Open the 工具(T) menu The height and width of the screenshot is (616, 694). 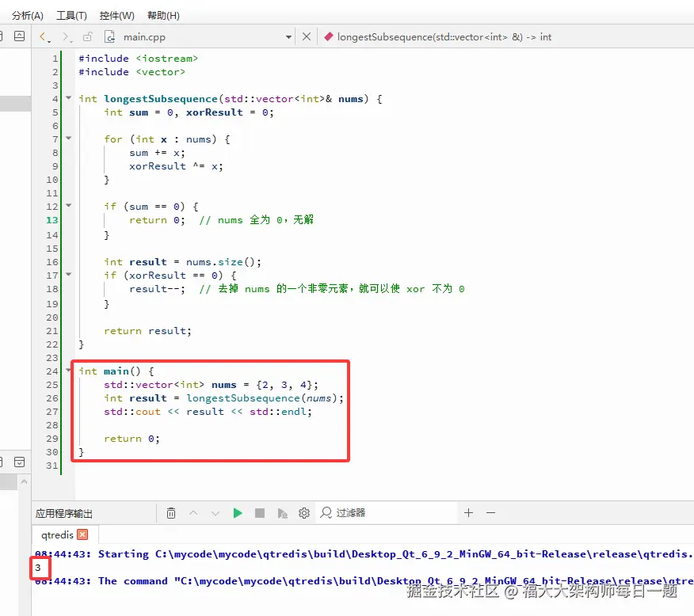tap(72, 16)
